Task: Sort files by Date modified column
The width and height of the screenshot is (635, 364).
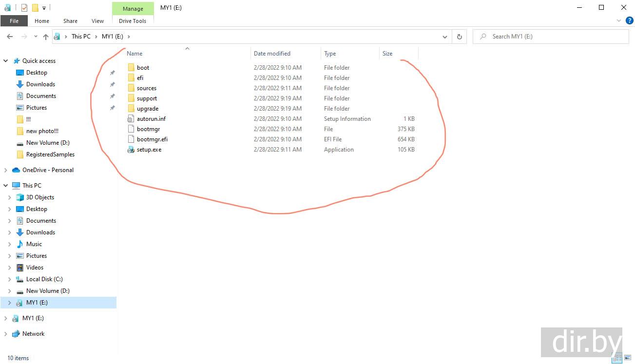Action: 272,54
